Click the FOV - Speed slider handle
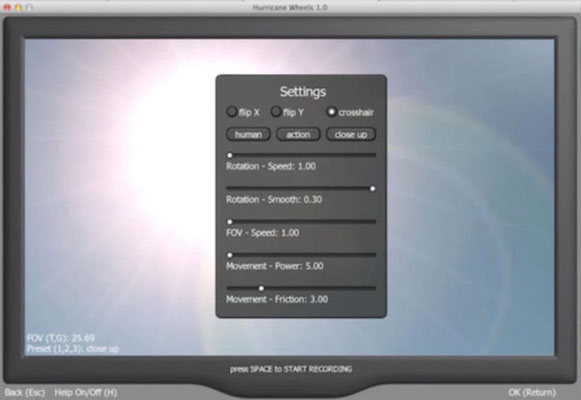Image resolution: width=581 pixels, height=400 pixels. (x=230, y=222)
